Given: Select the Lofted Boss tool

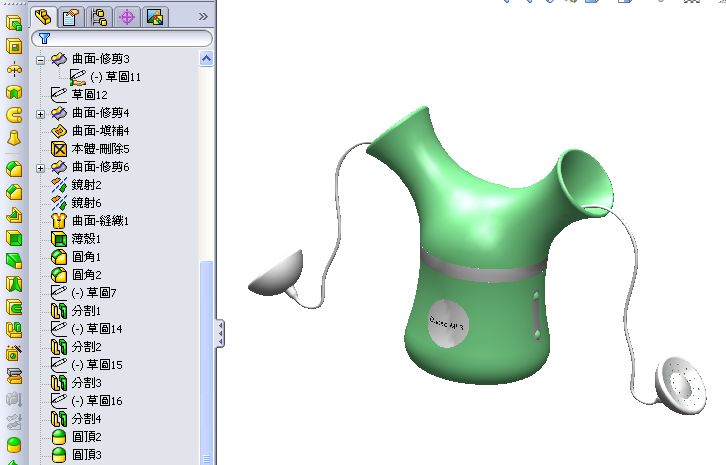Looking at the screenshot, I should 14,138.
